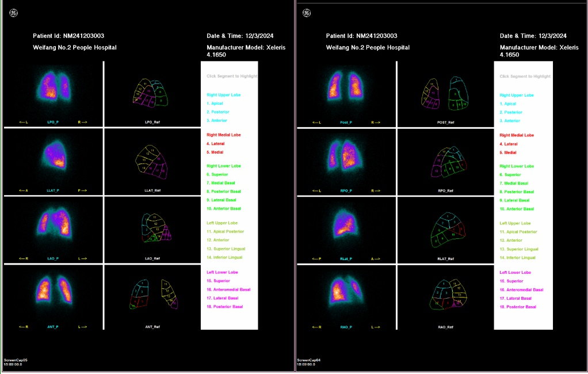Viewport: 588px width, 374px height.
Task: Select '17. Lateral Basal' in ScreenCap05 list
Action: (x=223, y=298)
